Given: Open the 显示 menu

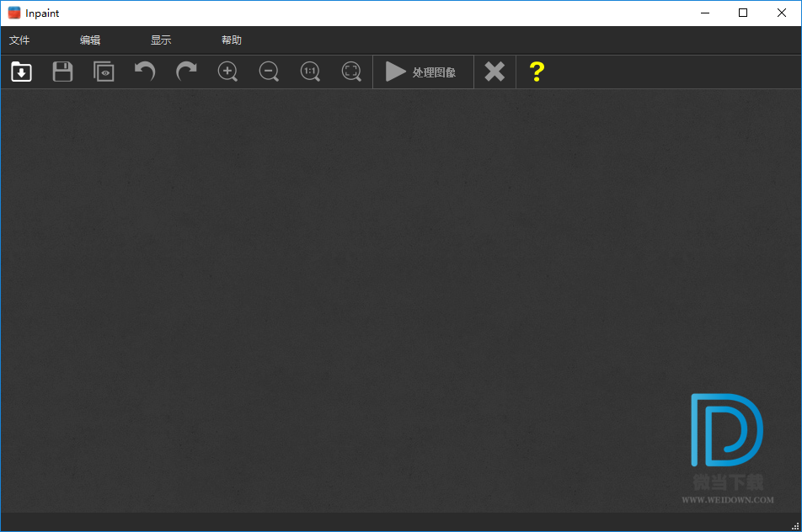Looking at the screenshot, I should (161, 40).
